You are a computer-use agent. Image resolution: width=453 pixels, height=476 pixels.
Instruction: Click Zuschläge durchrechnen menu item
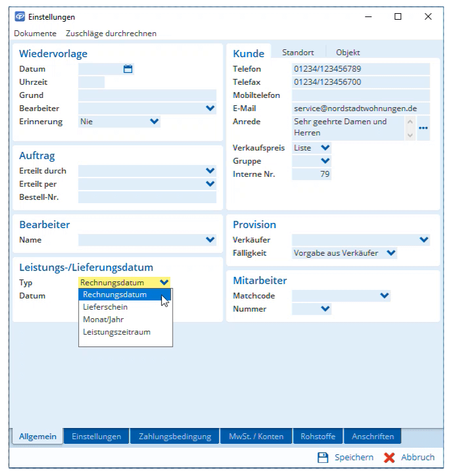point(110,34)
